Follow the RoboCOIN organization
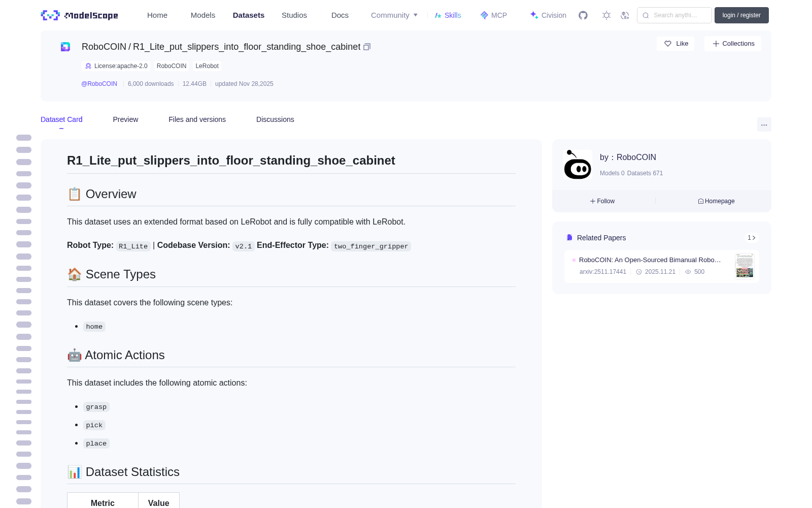The height and width of the screenshot is (508, 812). click(x=602, y=201)
